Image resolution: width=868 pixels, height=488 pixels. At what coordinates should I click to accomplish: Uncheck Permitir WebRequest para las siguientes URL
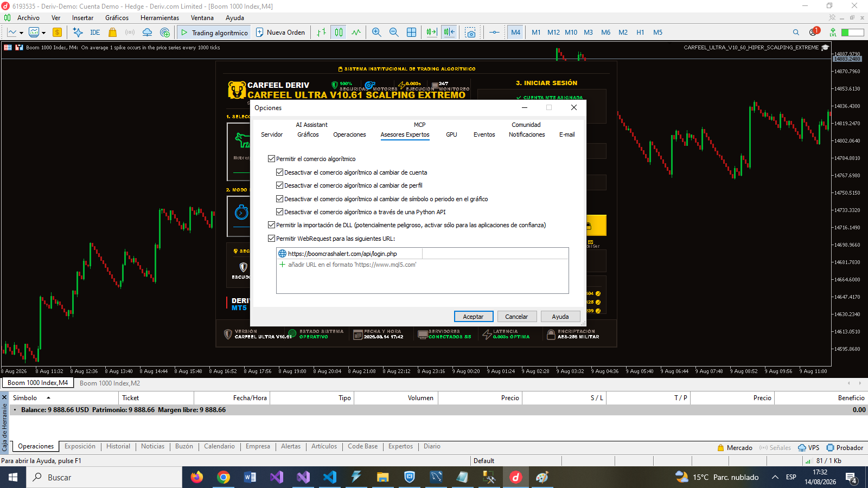272,239
